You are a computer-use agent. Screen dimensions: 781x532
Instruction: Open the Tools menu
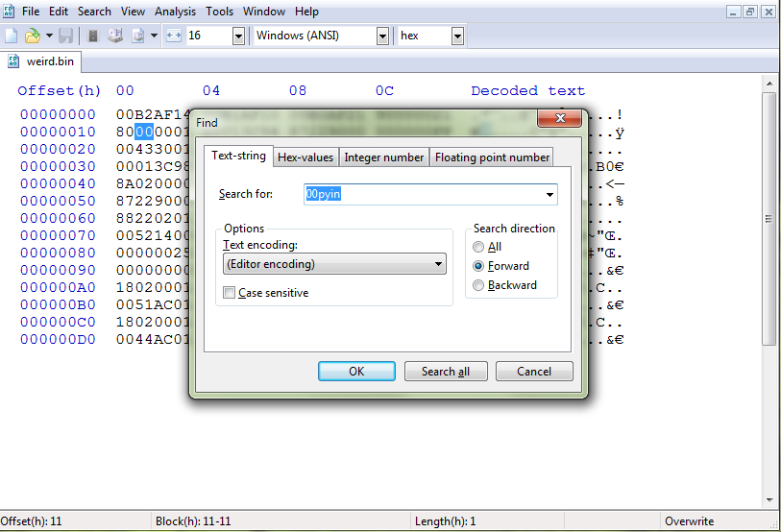pos(219,12)
